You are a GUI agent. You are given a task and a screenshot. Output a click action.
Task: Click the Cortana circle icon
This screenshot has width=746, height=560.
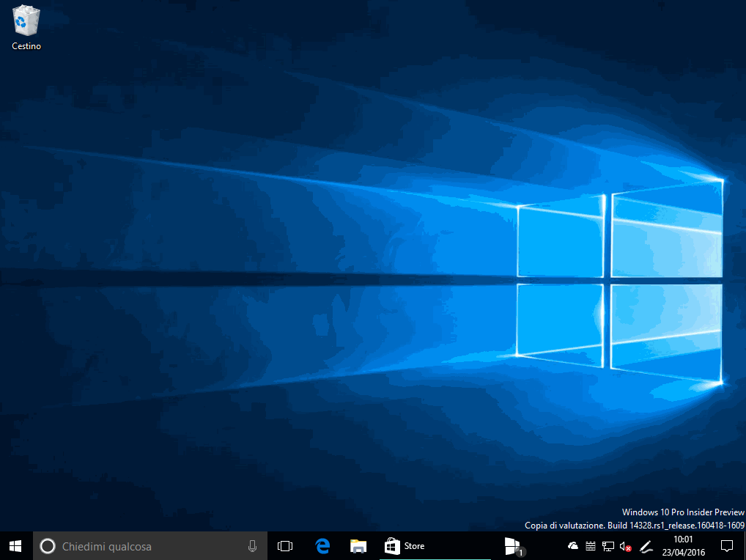(x=48, y=546)
